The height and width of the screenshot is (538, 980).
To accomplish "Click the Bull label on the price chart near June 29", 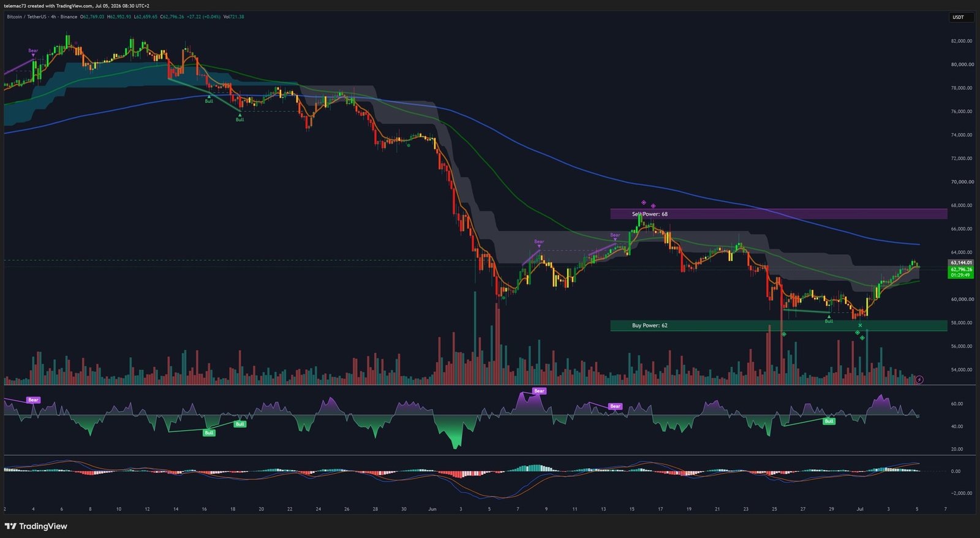I will (x=829, y=321).
